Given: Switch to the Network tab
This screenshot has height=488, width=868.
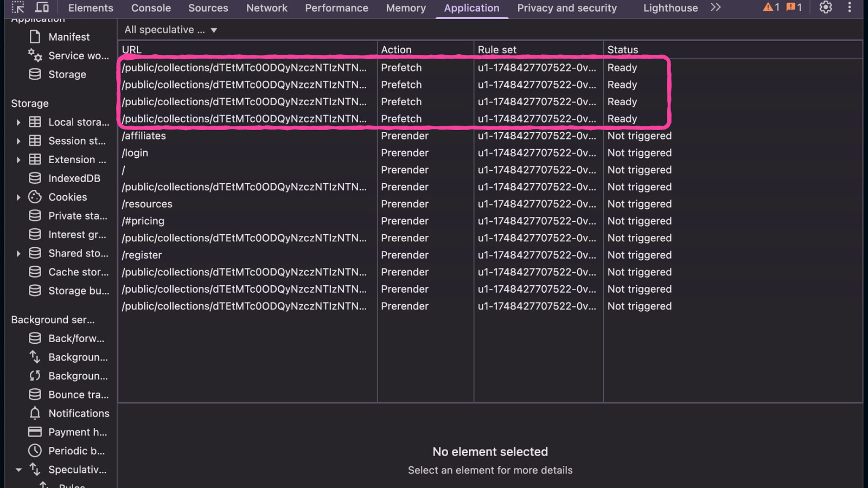Looking at the screenshot, I should click(x=266, y=8).
